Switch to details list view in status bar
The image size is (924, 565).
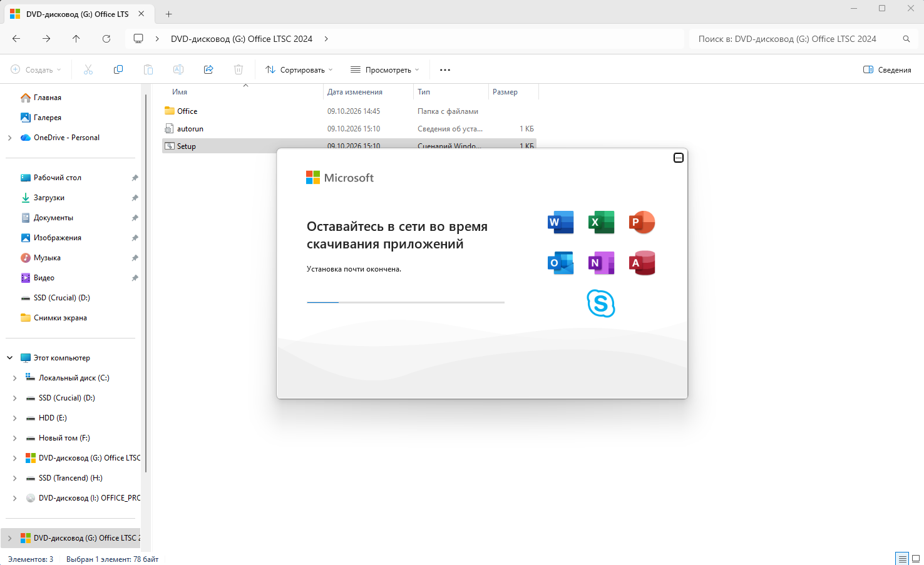pos(902,559)
